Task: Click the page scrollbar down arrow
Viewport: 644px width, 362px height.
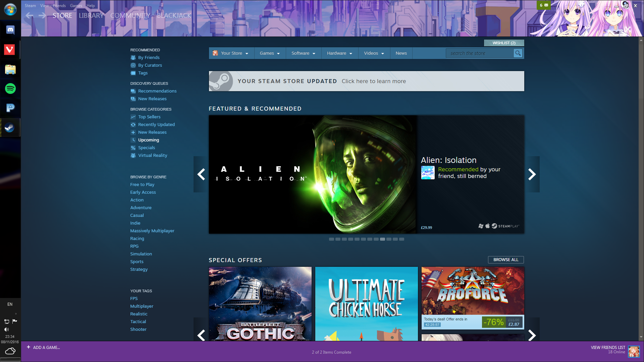Action: [641, 337]
